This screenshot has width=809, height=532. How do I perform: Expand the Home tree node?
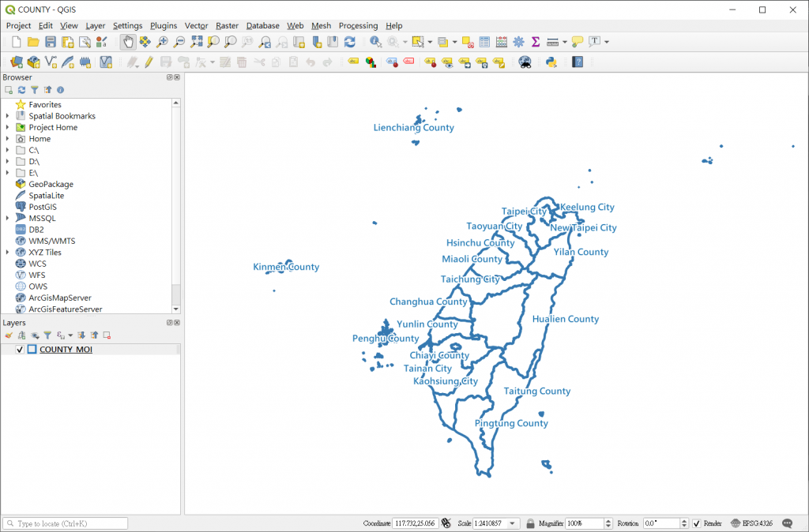pyautogui.click(x=7, y=139)
